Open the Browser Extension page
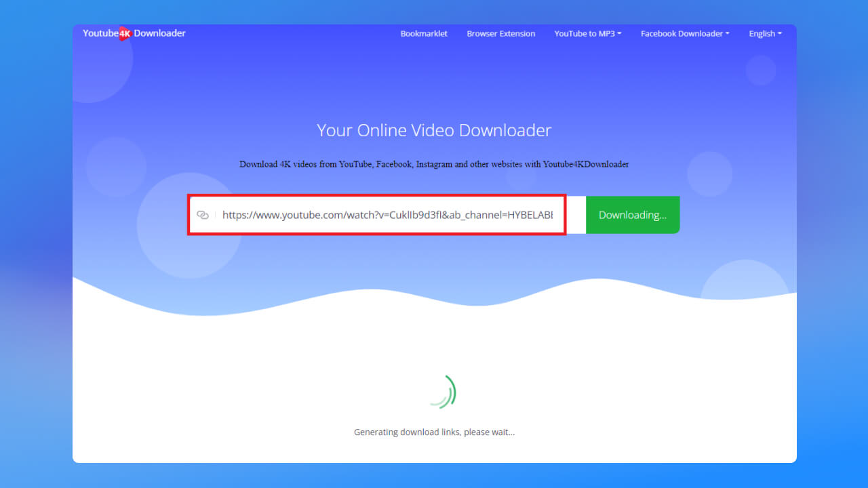 [x=501, y=34]
